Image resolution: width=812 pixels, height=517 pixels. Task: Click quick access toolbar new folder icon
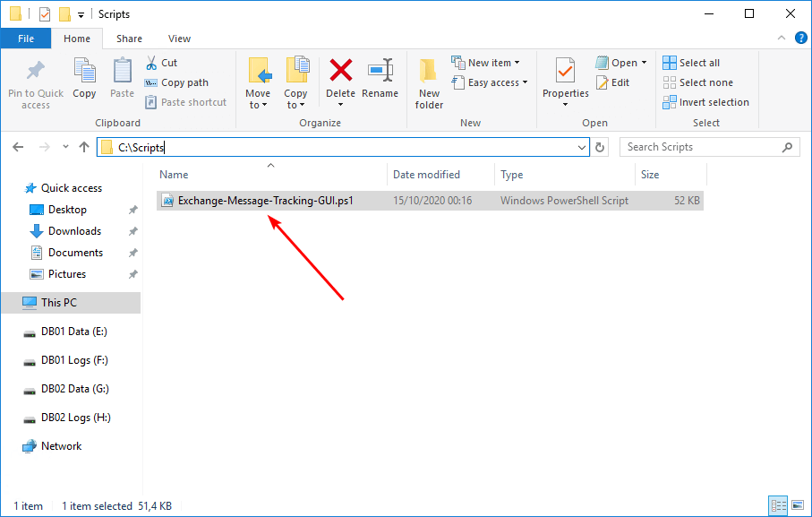click(x=64, y=14)
